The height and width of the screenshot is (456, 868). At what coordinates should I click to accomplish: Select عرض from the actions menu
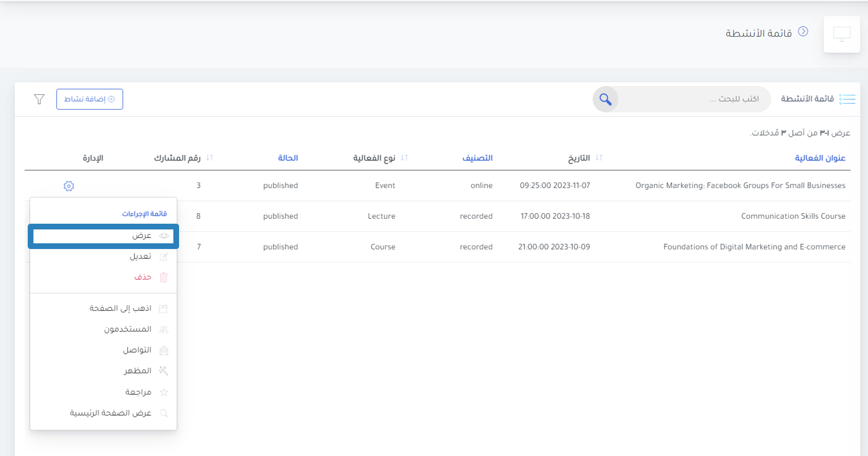click(103, 236)
